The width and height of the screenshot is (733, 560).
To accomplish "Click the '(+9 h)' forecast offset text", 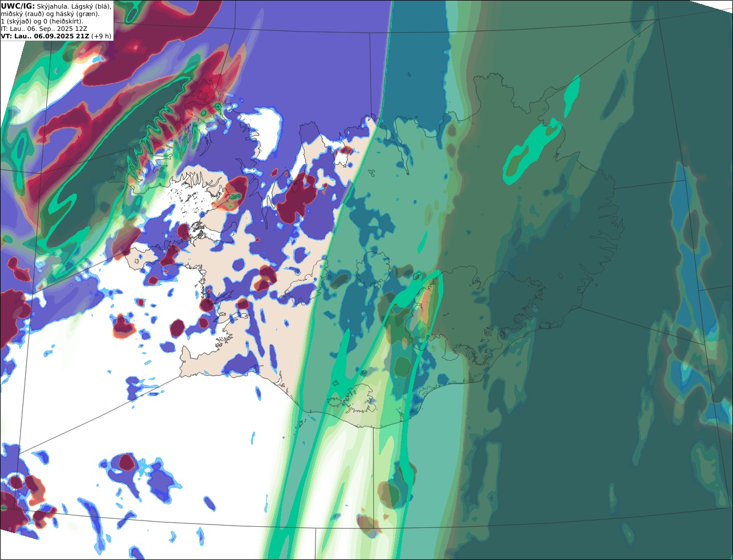I will [x=101, y=36].
